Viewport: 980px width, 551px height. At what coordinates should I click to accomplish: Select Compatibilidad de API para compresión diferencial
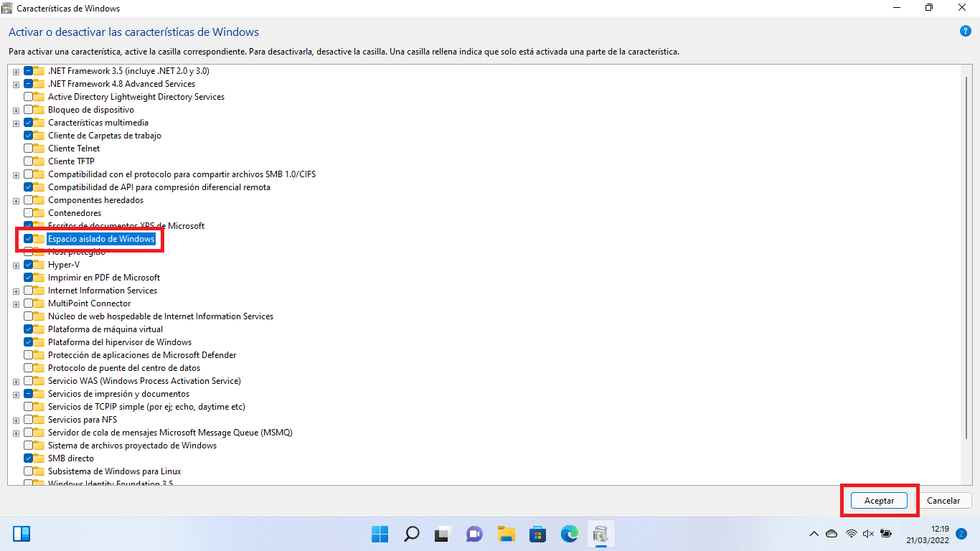[x=159, y=187]
